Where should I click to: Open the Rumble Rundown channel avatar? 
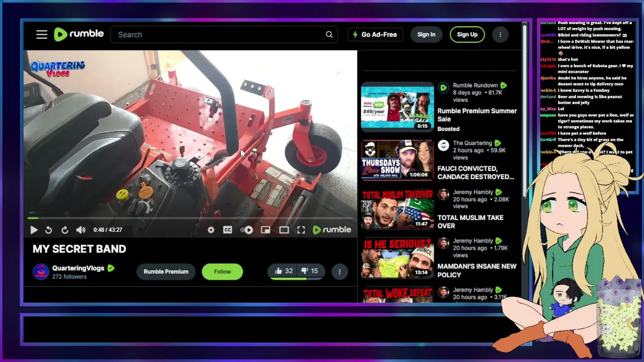(x=443, y=88)
